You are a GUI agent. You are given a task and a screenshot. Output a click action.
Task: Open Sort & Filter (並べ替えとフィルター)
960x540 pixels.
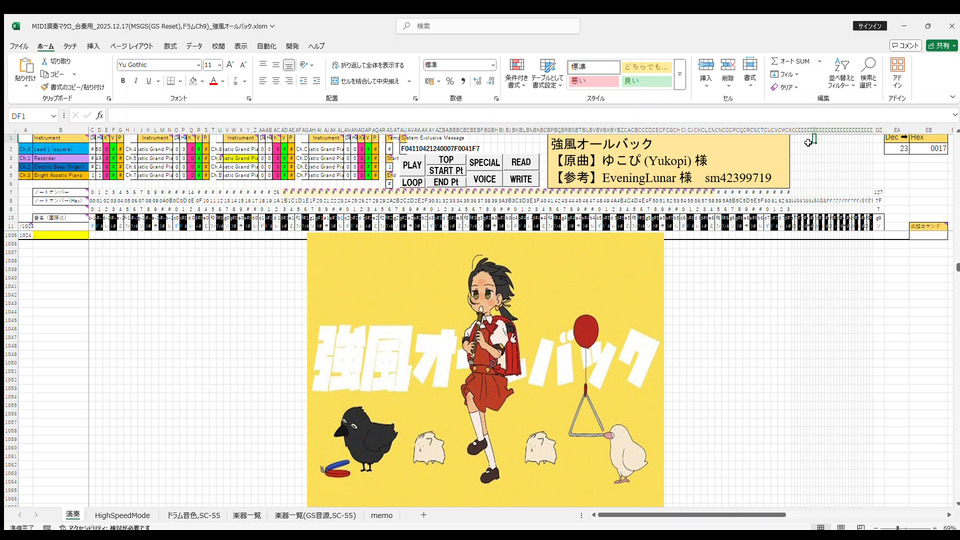841,73
